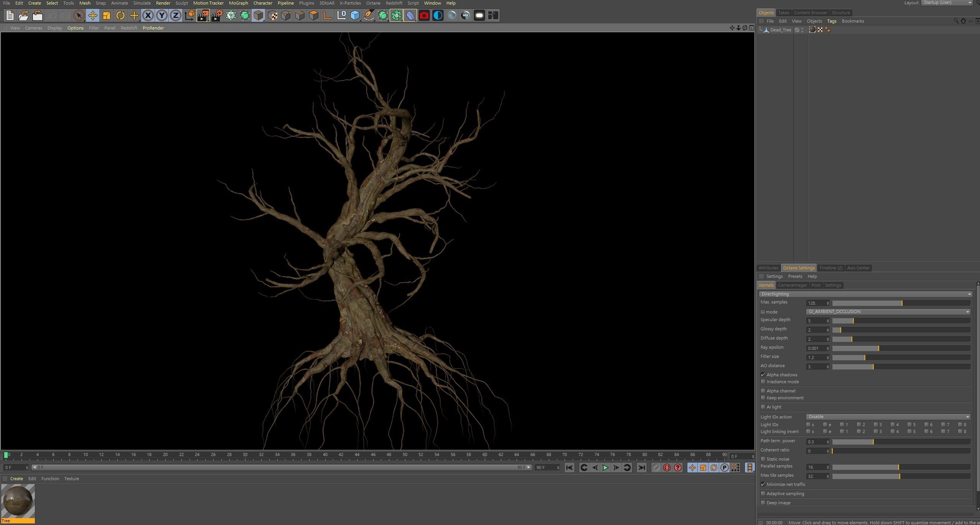
Task: Switch to the CameraImager tab
Action: [792, 285]
